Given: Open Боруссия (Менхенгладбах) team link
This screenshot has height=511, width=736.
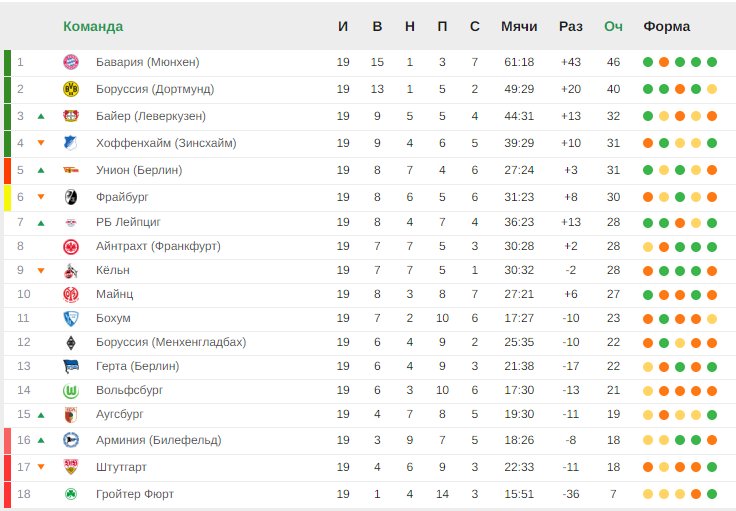Looking at the screenshot, I should tap(171, 342).
